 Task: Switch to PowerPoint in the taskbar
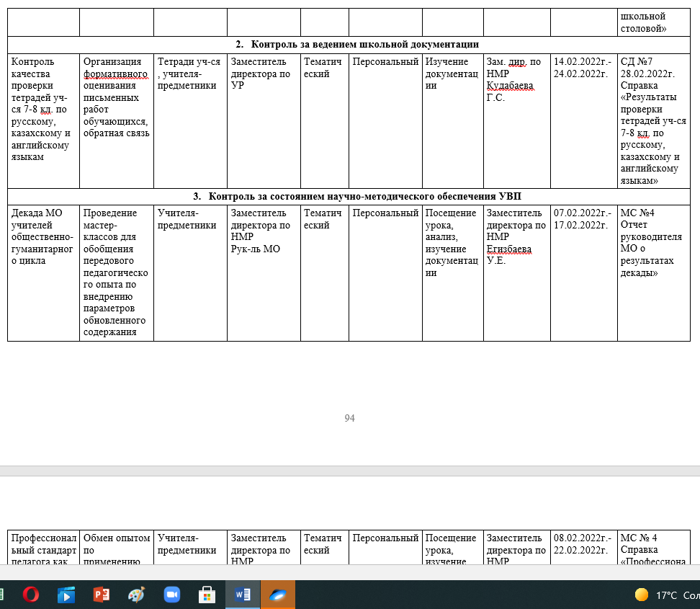tap(101, 595)
